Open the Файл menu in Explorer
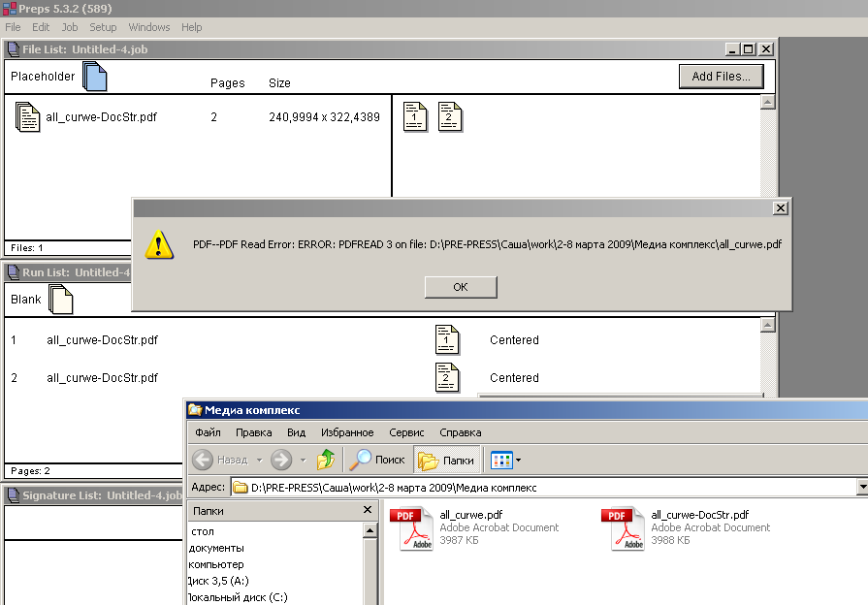Screen dimensions: 868x605 (208, 432)
